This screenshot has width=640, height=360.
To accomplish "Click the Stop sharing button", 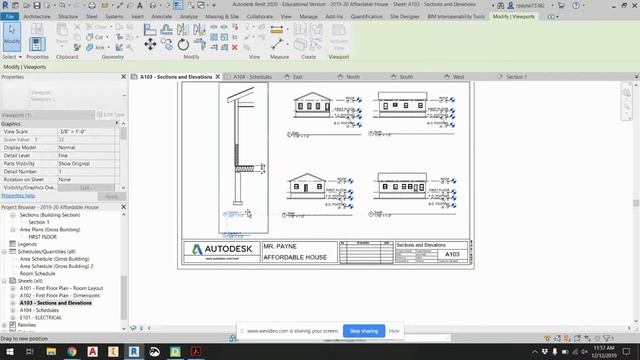I will point(364,331).
